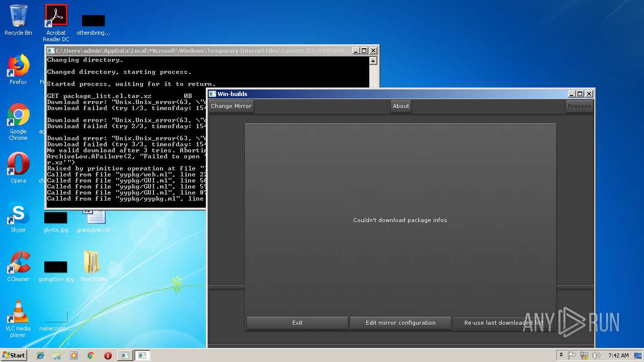Screen dimensions: 644x362
Task: Switch to console window taskbar button
Action: (x=125, y=355)
